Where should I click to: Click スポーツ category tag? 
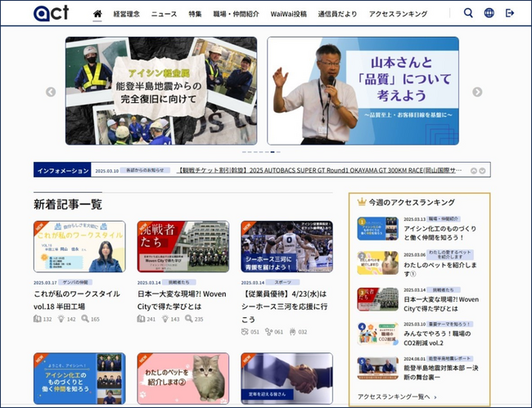click(282, 282)
